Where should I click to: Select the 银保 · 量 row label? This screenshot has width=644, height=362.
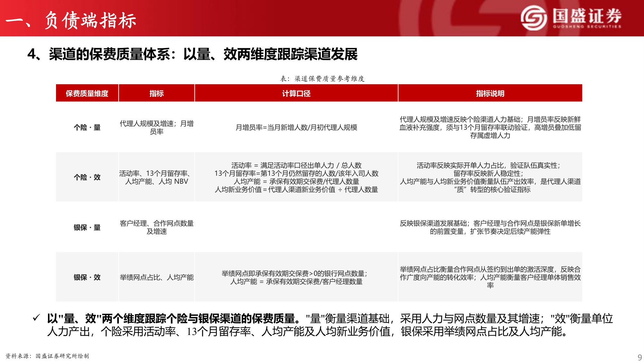(87, 227)
